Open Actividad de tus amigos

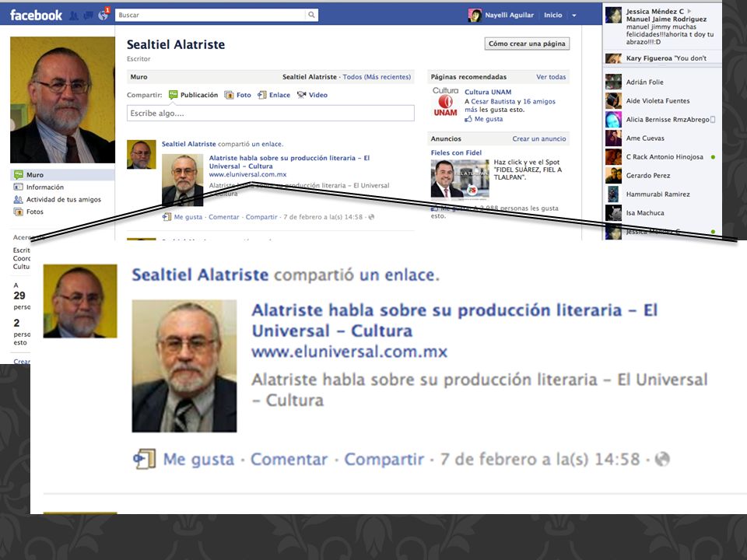click(x=63, y=200)
